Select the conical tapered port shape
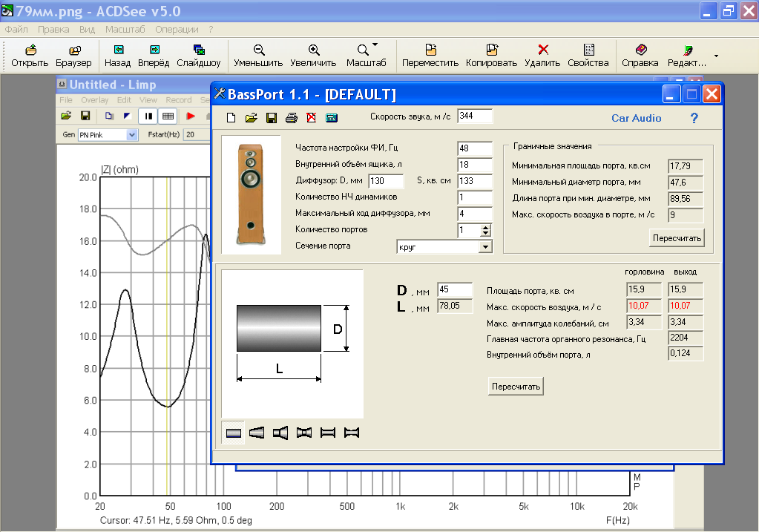 tap(257, 433)
